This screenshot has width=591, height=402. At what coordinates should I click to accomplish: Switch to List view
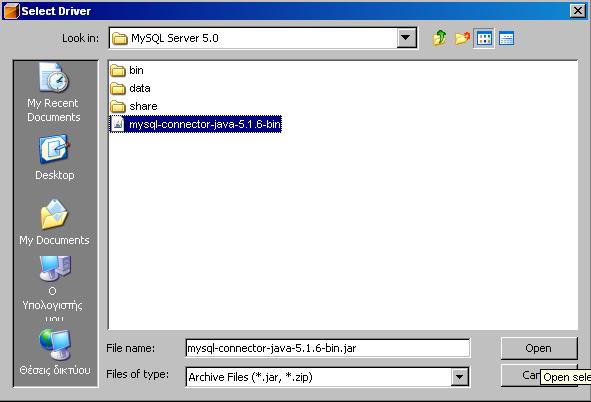[x=484, y=38]
